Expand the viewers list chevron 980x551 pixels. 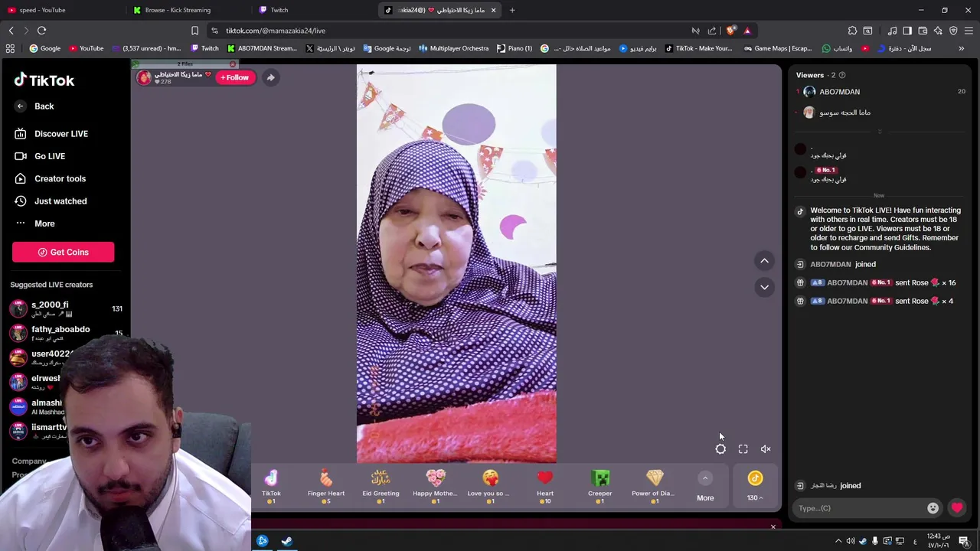coord(880,132)
